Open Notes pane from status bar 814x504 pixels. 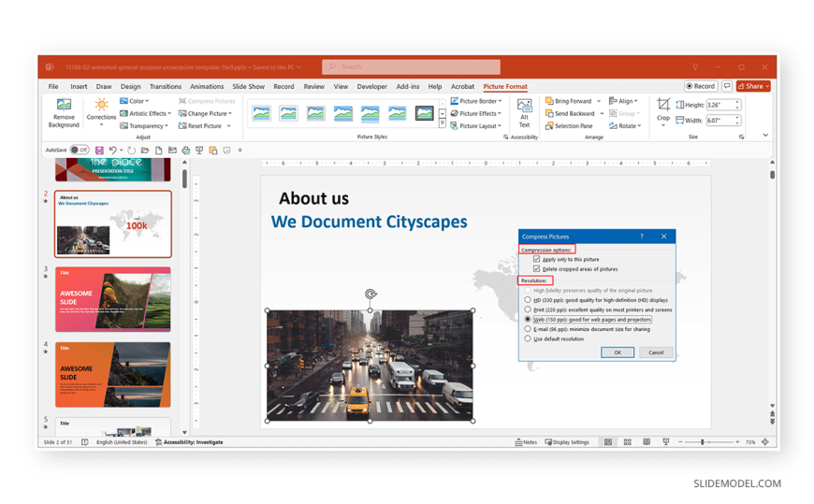tap(526, 442)
